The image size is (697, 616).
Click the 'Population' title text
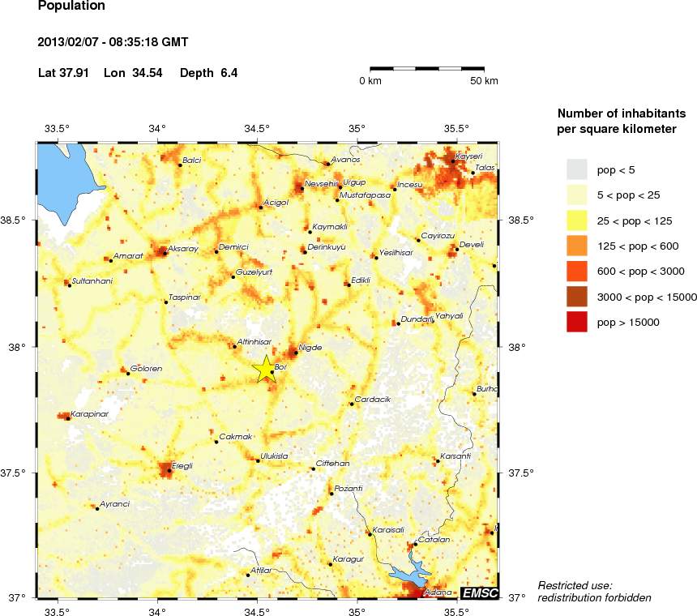(x=71, y=6)
